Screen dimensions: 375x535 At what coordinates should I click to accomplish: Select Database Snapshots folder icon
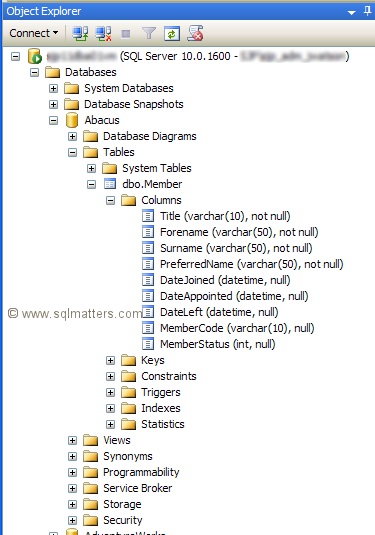click(72, 104)
